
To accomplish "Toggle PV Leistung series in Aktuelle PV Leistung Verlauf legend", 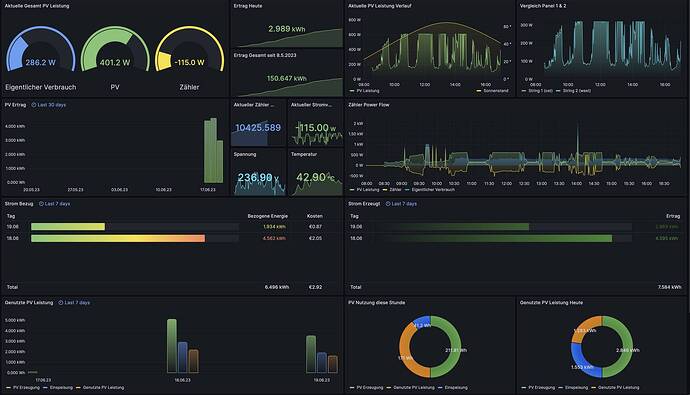I will click(367, 91).
